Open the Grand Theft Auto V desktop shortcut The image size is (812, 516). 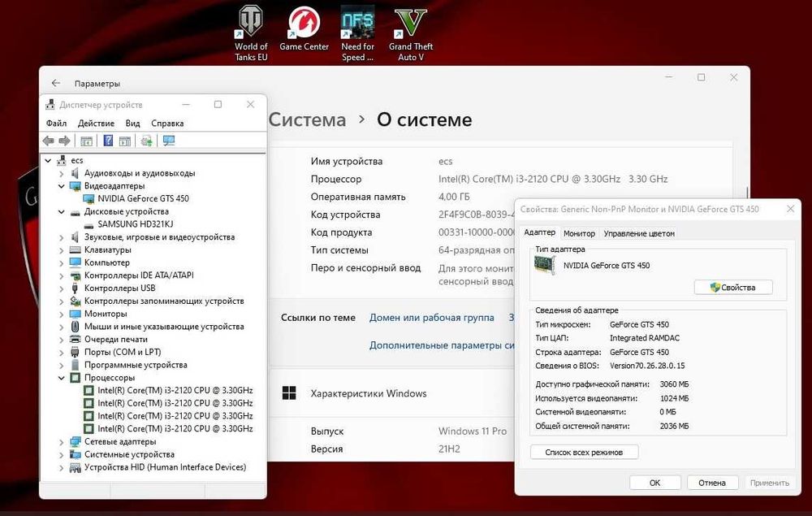(411, 33)
